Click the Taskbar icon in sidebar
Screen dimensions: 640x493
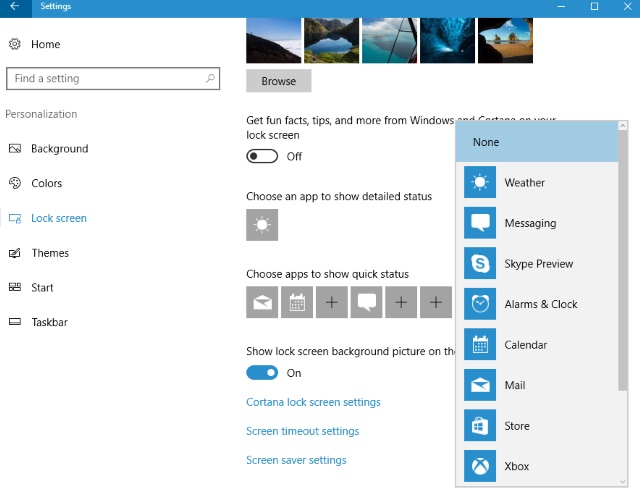15,322
